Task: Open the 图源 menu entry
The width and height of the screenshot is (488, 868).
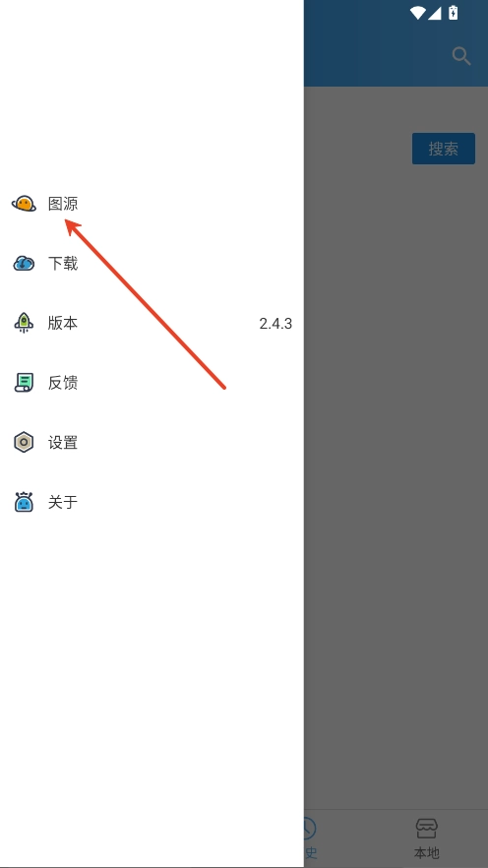Action: [x=152, y=204]
